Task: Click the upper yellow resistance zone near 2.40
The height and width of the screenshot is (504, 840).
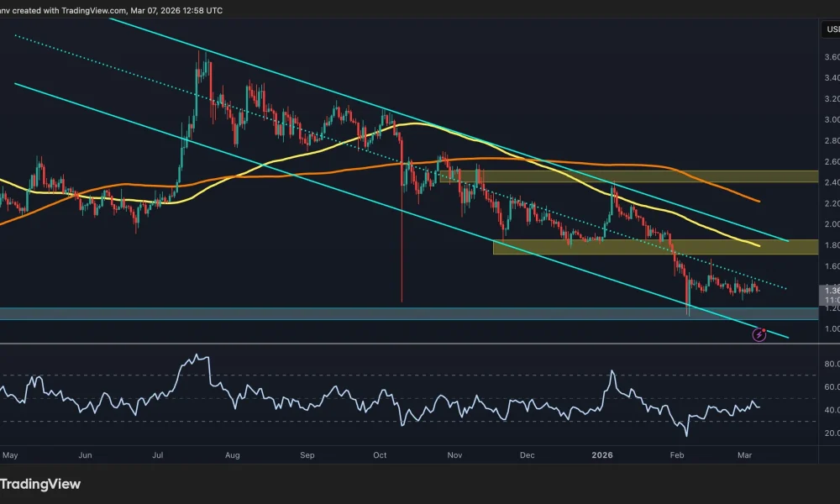Action: (630, 176)
